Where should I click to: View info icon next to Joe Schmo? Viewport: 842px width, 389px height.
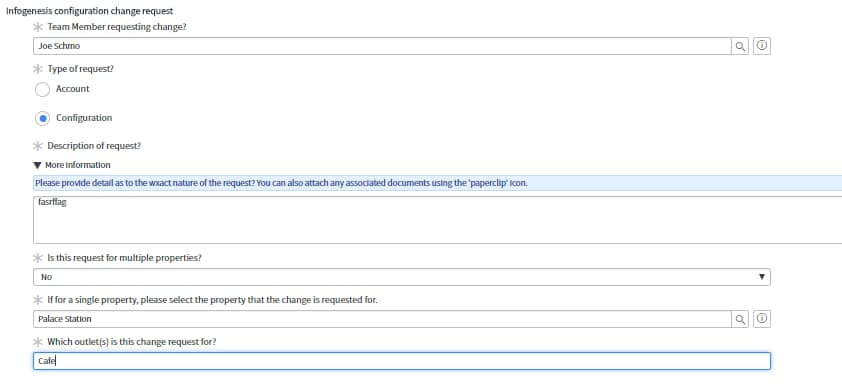tap(761, 46)
